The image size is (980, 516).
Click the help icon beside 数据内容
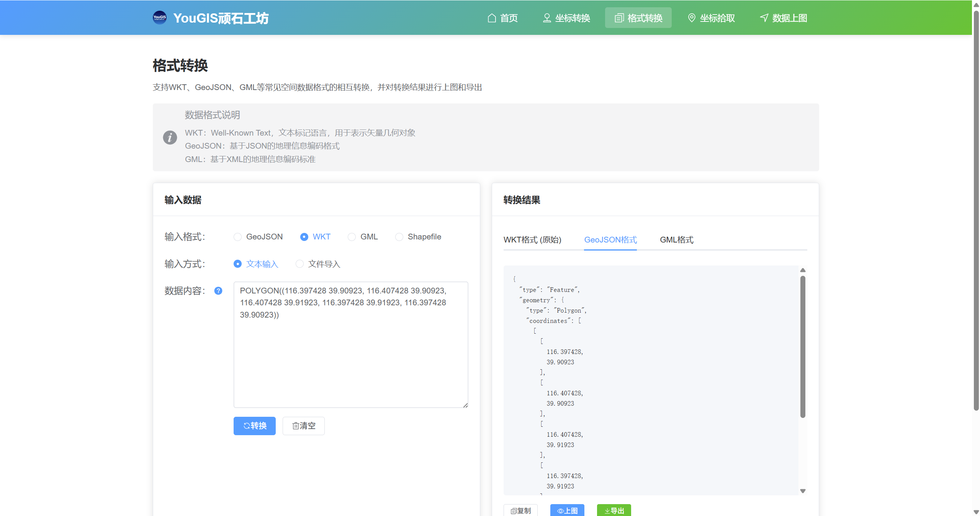(x=218, y=291)
